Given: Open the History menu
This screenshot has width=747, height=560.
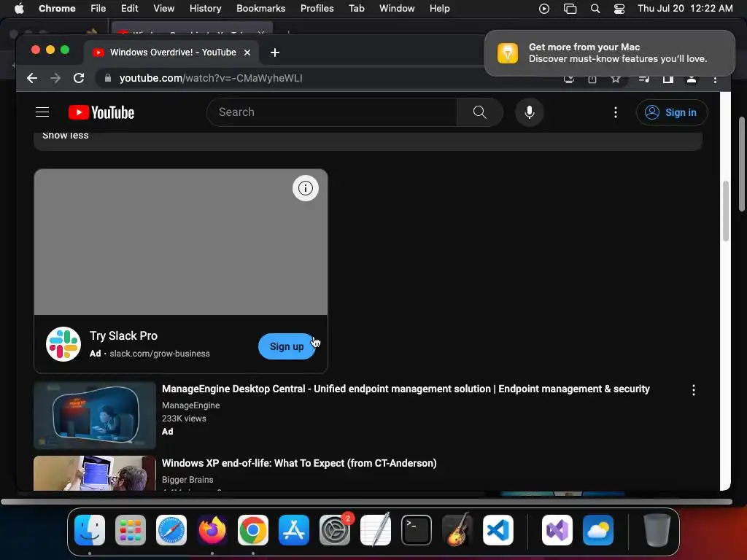Looking at the screenshot, I should (205, 8).
